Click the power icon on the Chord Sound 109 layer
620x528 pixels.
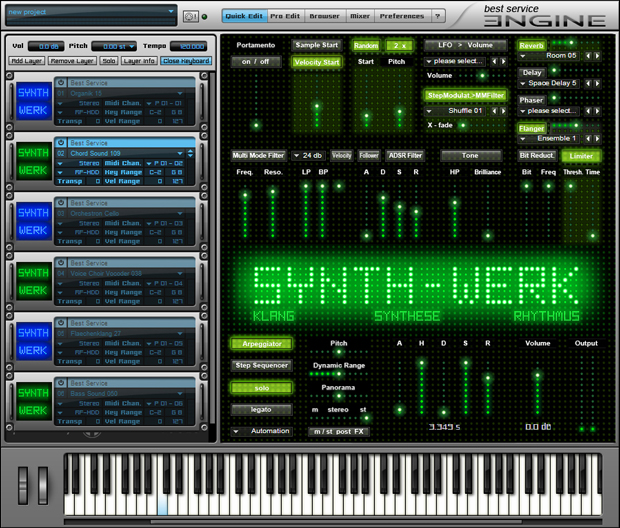[61, 144]
